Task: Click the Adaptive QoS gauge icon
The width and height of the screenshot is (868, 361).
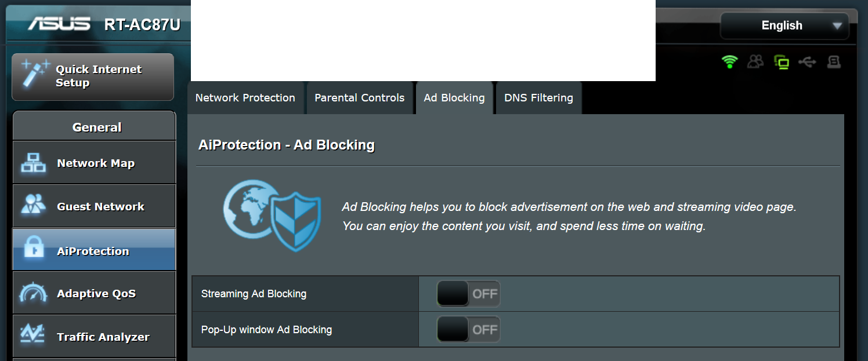Action: point(33,293)
